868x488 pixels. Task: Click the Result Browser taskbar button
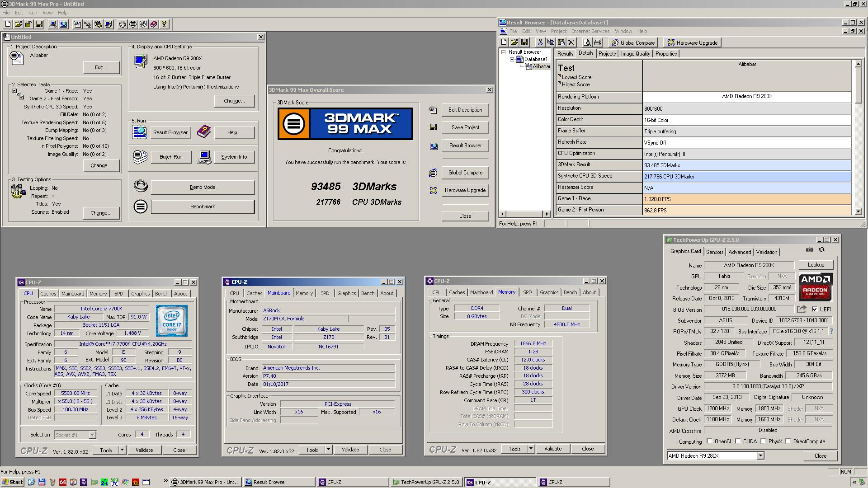point(279,482)
